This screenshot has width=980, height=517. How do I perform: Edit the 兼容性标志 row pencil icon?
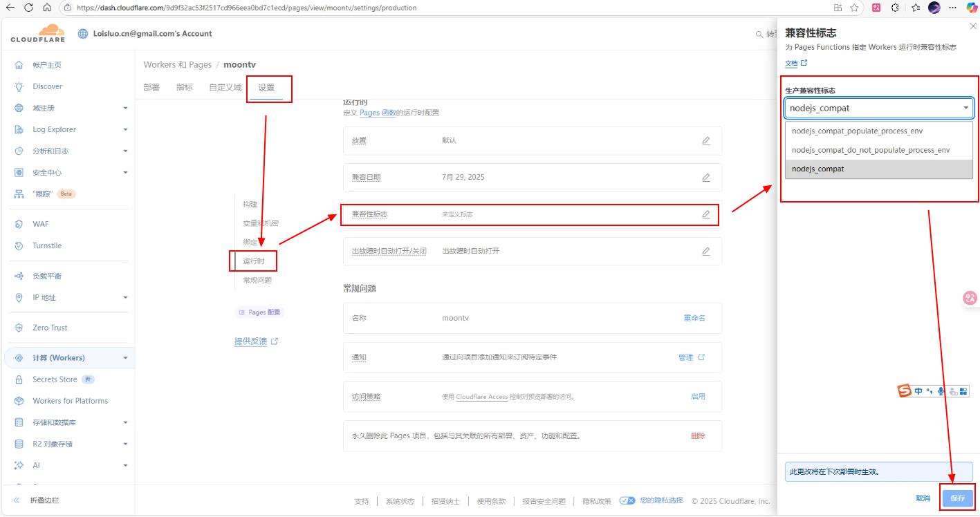click(x=706, y=214)
